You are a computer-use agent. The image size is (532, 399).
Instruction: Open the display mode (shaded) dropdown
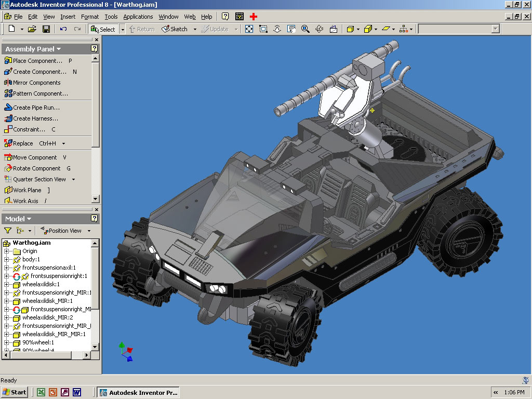[358, 30]
